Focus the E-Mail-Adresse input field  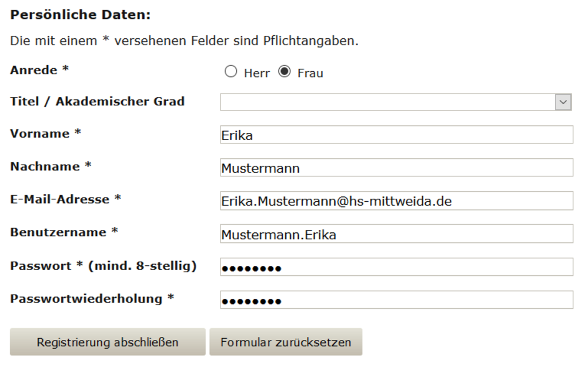(396, 201)
